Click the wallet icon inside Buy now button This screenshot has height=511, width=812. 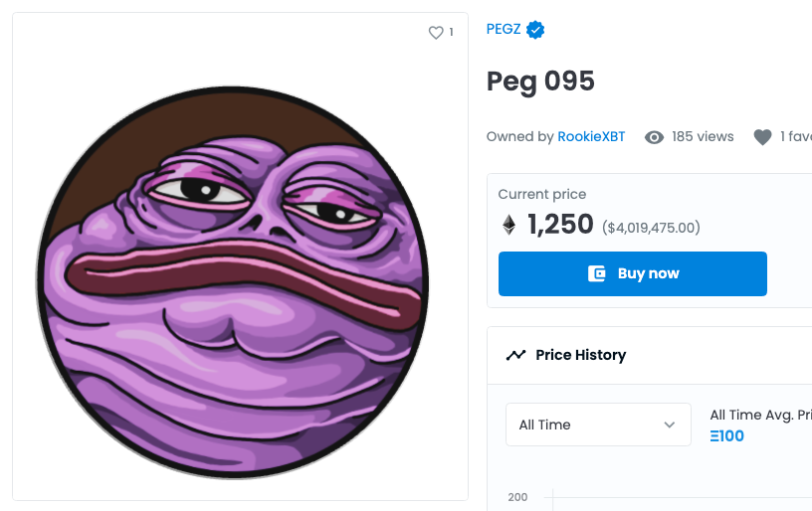pos(597,273)
